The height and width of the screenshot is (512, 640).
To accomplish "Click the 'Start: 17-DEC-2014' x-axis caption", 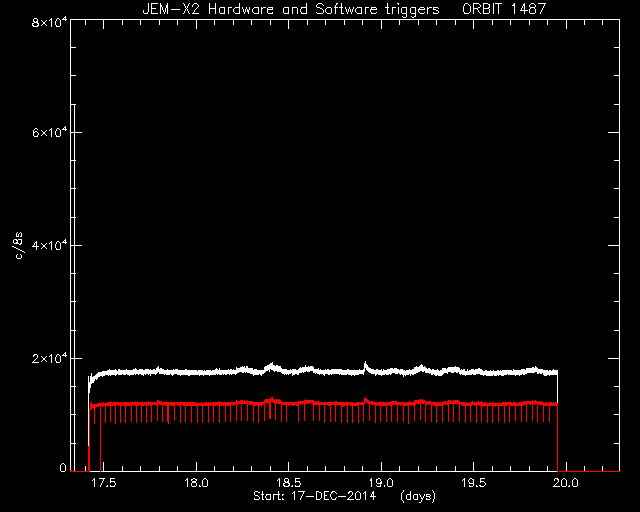I will [314, 496].
